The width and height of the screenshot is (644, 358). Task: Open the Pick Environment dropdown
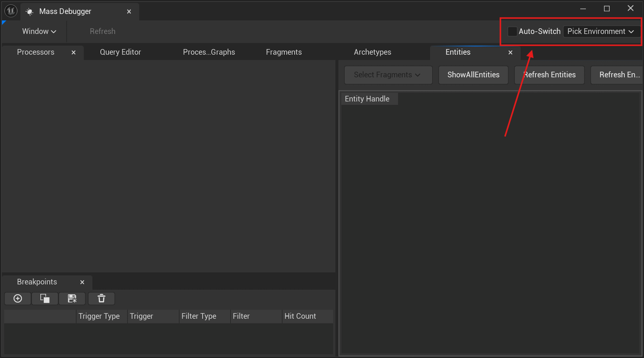click(x=601, y=31)
